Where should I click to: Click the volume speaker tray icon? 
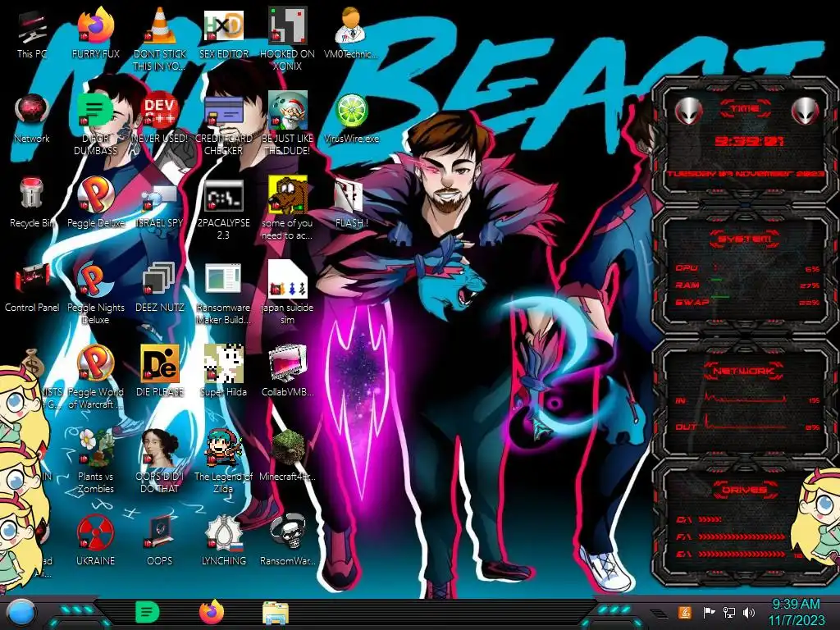pos(749,612)
